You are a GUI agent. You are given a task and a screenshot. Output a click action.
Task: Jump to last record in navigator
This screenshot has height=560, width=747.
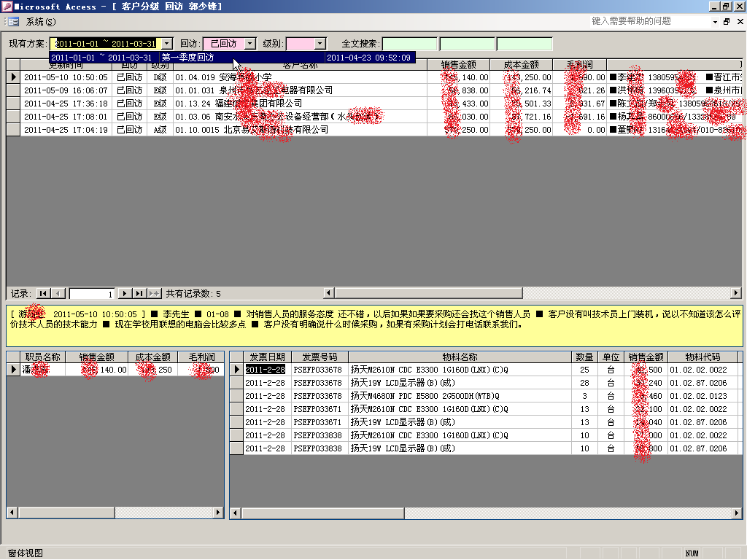click(x=139, y=293)
